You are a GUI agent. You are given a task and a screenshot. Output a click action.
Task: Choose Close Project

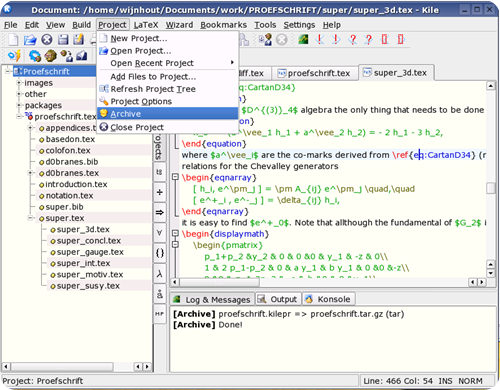pos(167,127)
